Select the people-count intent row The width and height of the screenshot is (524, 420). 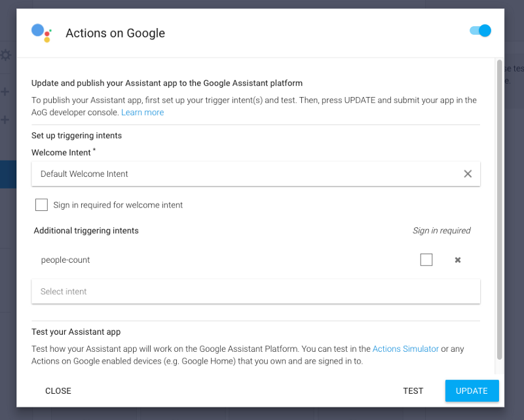tap(65, 260)
